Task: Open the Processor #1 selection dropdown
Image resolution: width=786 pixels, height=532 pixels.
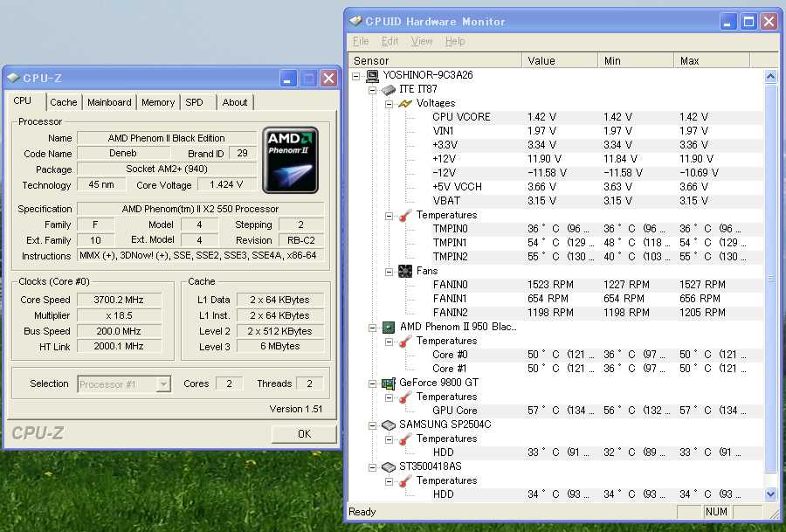Action: coord(163,384)
